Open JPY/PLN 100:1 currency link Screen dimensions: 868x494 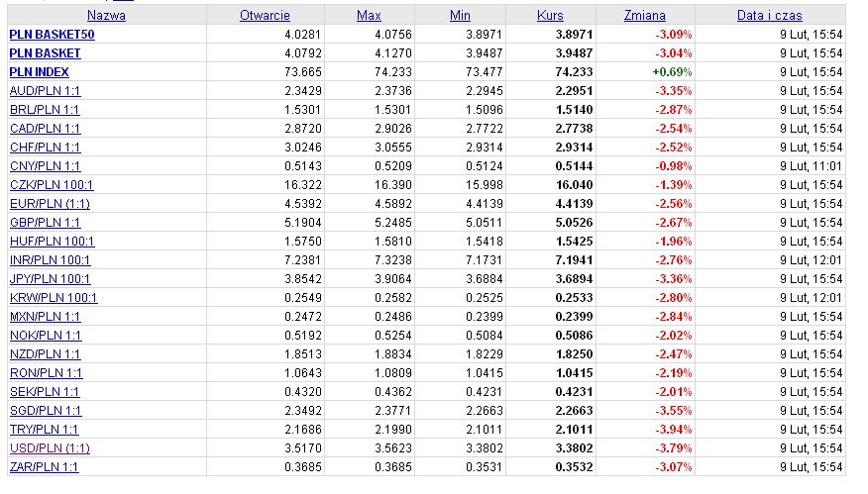(x=50, y=279)
